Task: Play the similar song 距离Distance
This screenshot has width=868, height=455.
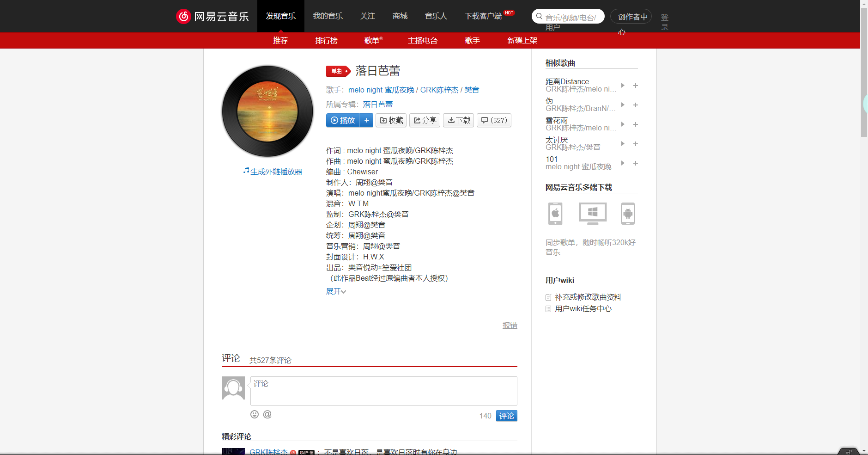Action: [623, 86]
